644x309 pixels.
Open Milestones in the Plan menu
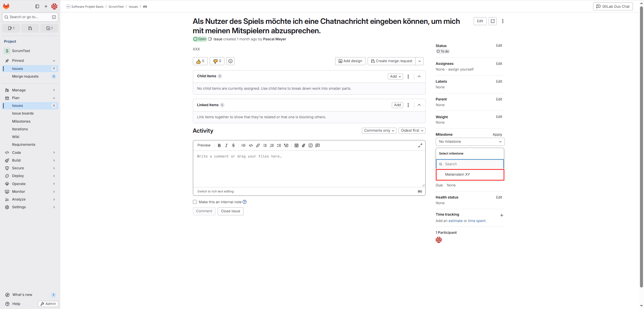click(21, 121)
